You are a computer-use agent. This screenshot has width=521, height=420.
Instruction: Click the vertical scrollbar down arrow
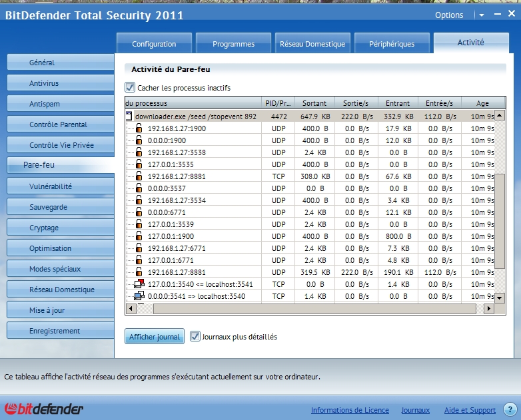(x=500, y=298)
